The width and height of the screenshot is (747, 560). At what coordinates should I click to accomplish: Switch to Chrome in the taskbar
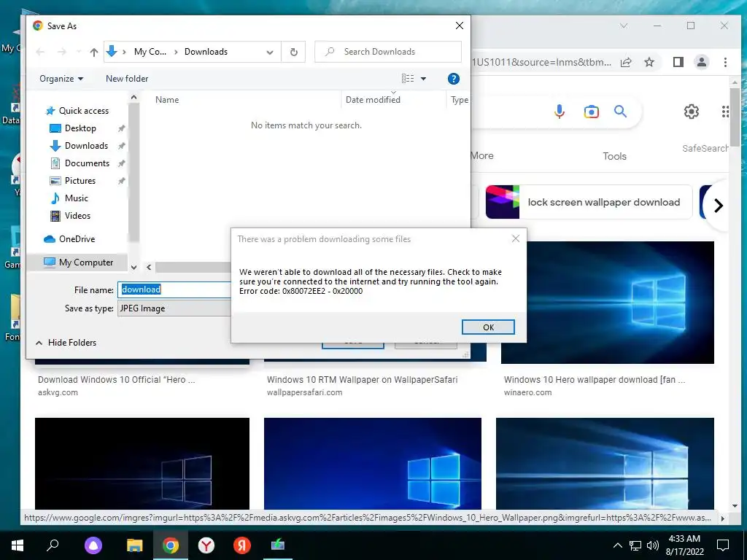coord(171,545)
